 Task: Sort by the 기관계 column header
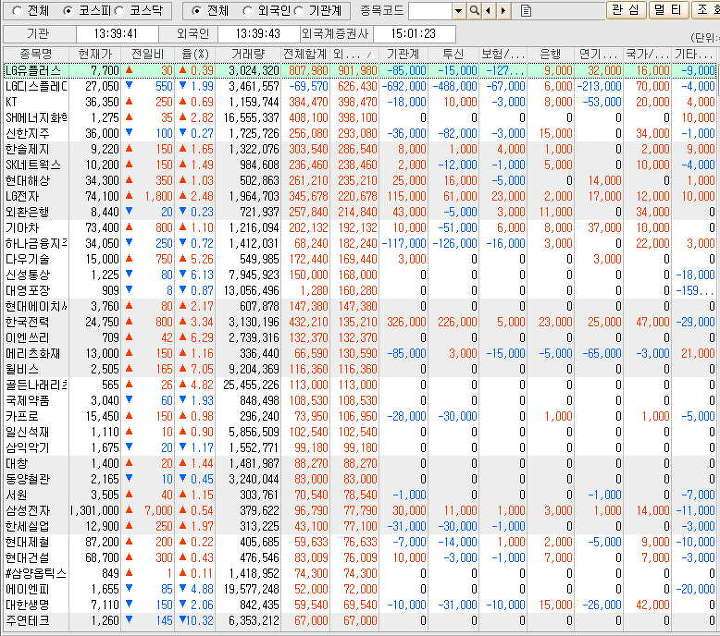tap(403, 54)
